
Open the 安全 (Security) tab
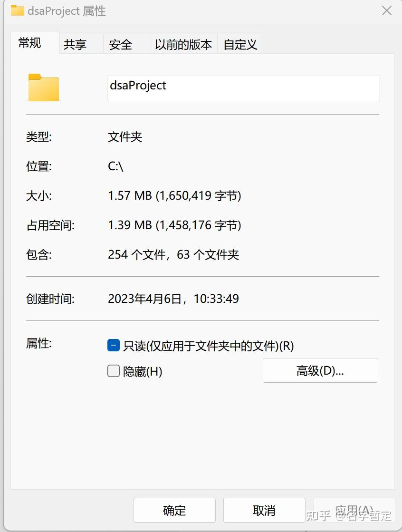tap(120, 44)
